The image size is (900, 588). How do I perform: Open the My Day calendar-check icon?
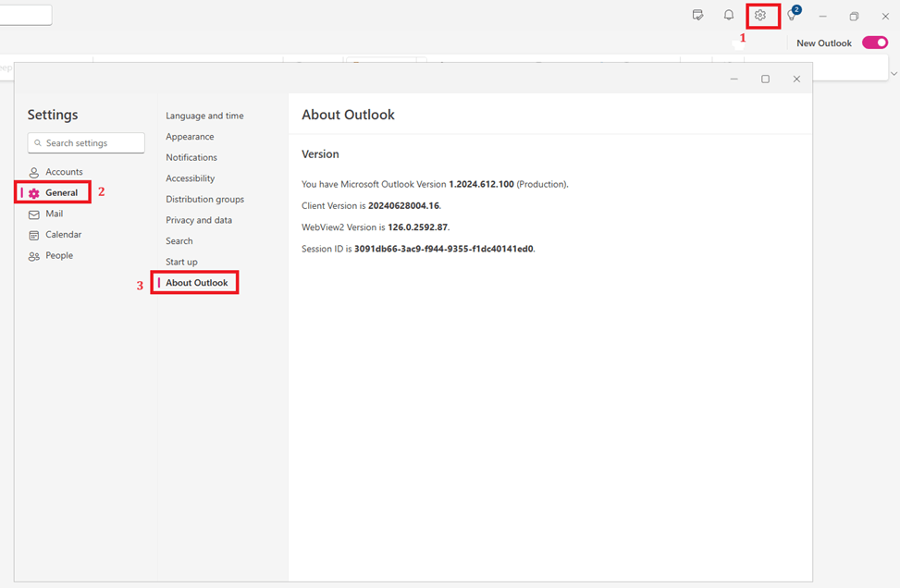tap(697, 16)
